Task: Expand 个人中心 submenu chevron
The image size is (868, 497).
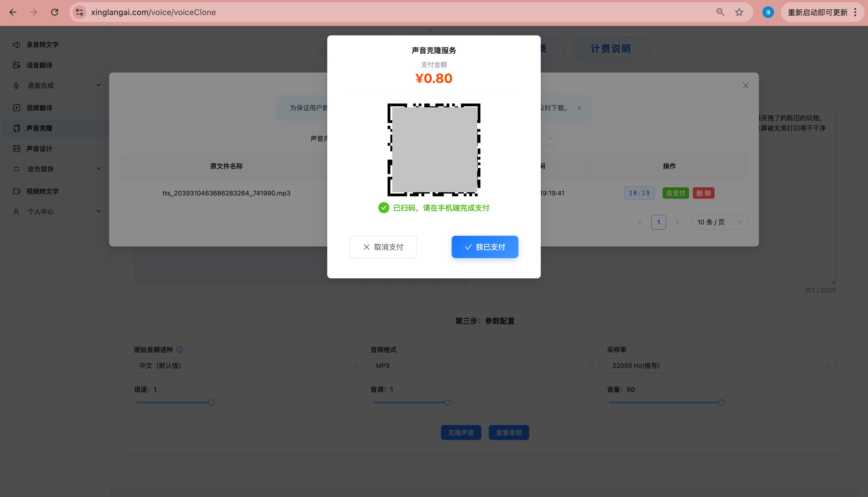Action: pyautogui.click(x=99, y=211)
